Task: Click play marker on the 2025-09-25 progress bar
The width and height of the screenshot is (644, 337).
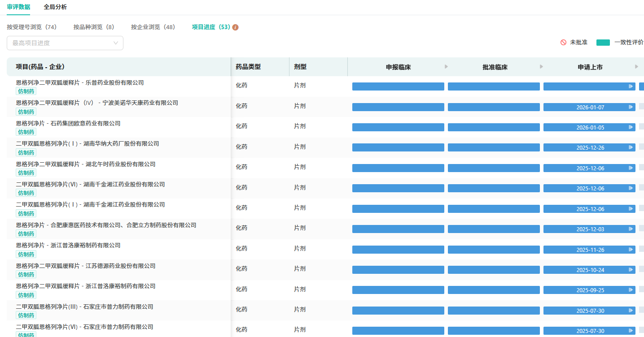Action: pos(631,290)
